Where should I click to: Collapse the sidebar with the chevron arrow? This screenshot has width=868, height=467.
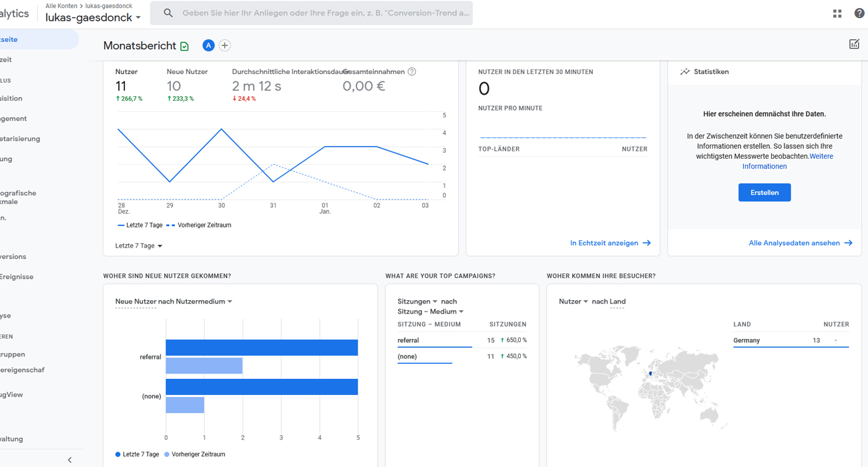click(69, 460)
